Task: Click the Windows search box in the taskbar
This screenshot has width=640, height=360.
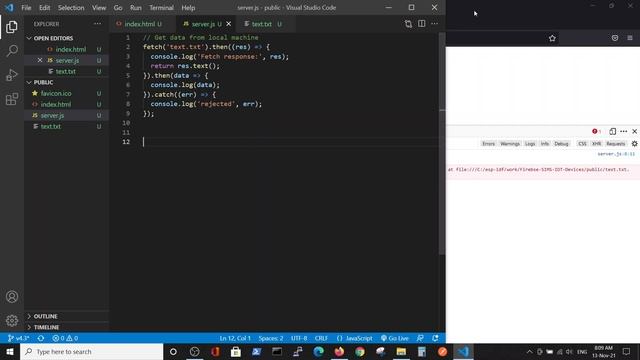Action: tap(91, 351)
